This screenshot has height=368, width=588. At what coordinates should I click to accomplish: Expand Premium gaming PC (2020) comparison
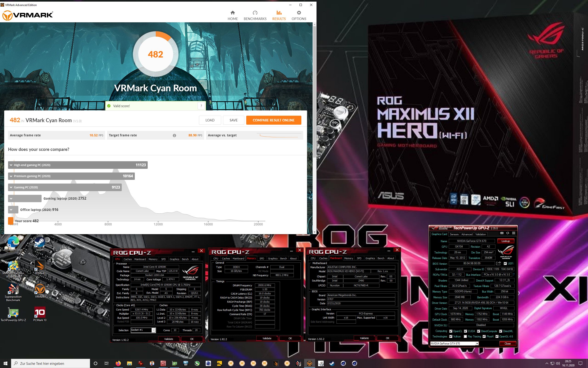11,176
